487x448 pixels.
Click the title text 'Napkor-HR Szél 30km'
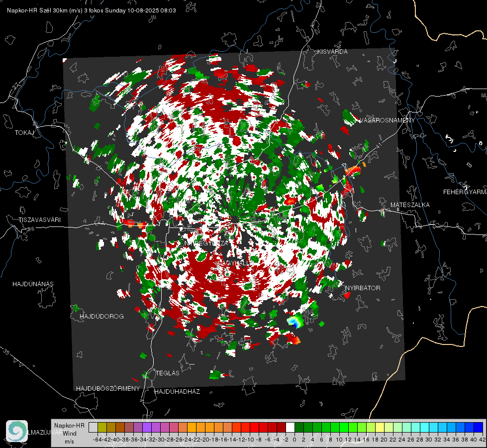click(38, 10)
